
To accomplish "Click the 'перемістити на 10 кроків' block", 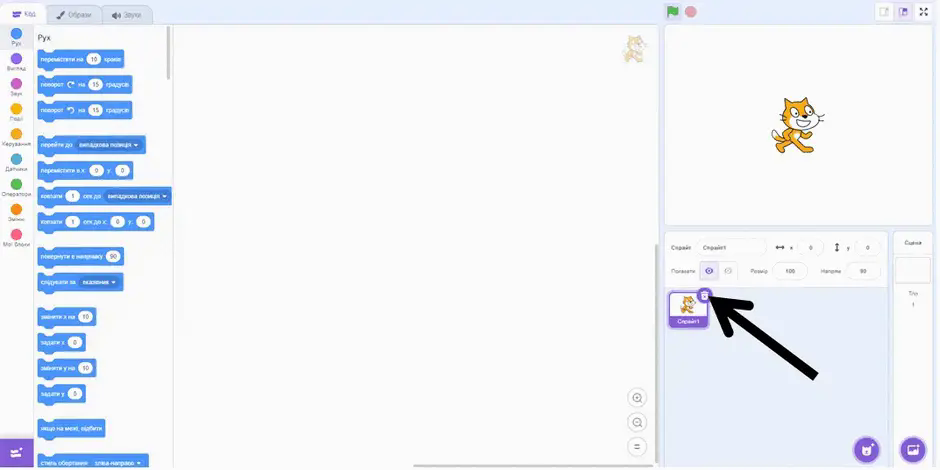I will (x=80, y=59).
